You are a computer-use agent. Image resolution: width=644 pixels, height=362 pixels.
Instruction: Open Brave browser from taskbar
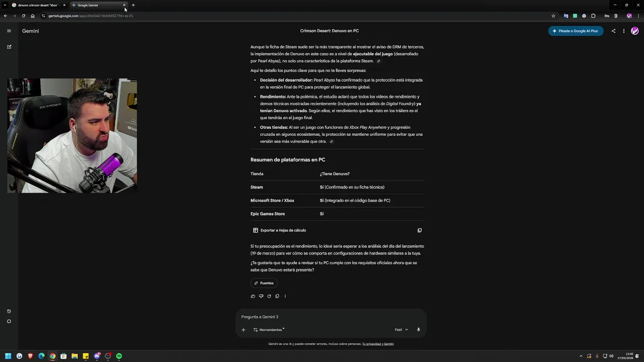[30, 356]
